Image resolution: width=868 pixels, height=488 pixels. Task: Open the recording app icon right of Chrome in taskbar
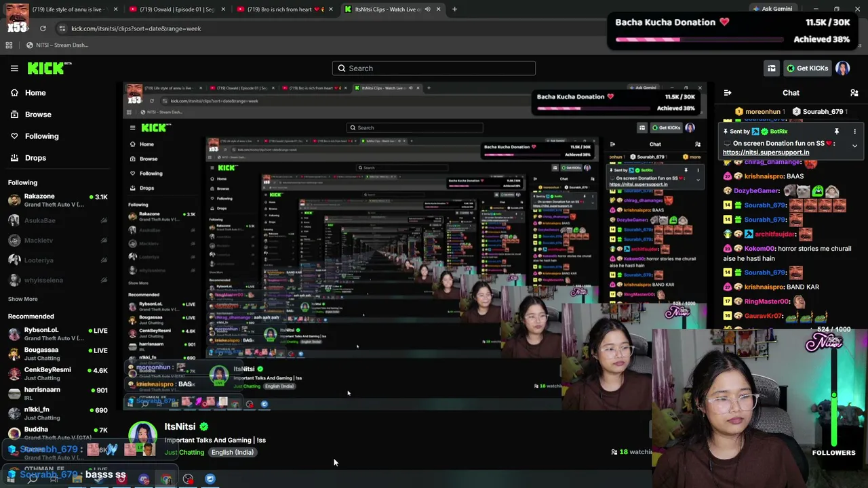click(x=188, y=479)
